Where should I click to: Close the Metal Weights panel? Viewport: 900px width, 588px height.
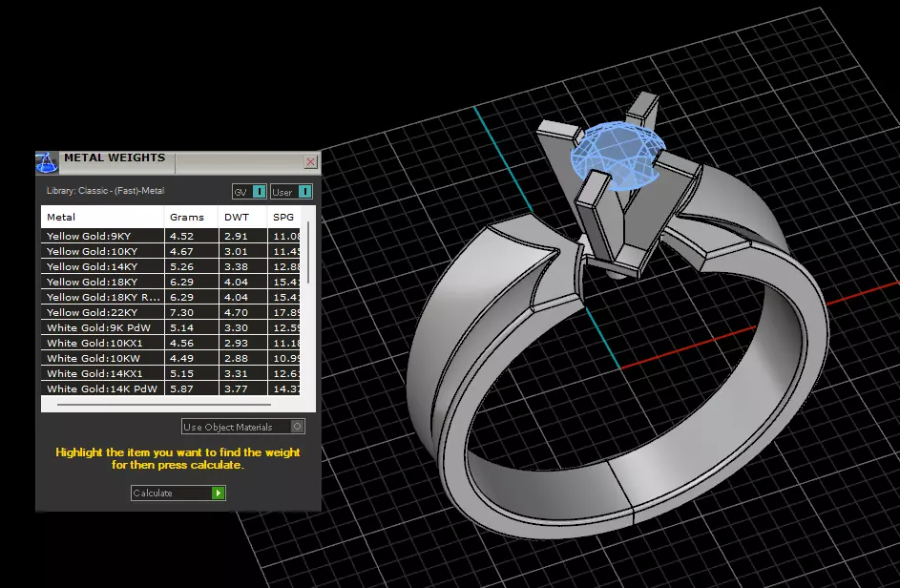point(310,162)
